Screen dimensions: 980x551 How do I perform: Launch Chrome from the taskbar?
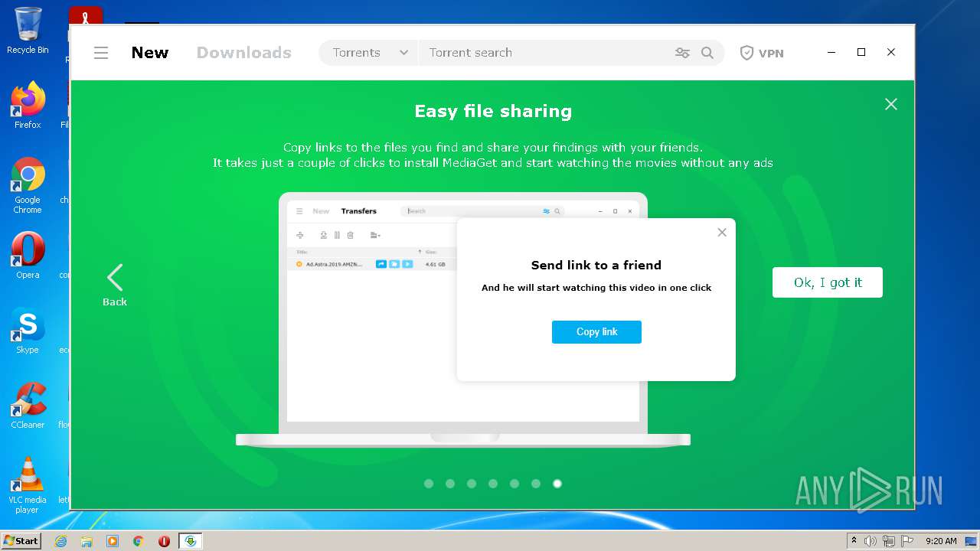tap(139, 541)
